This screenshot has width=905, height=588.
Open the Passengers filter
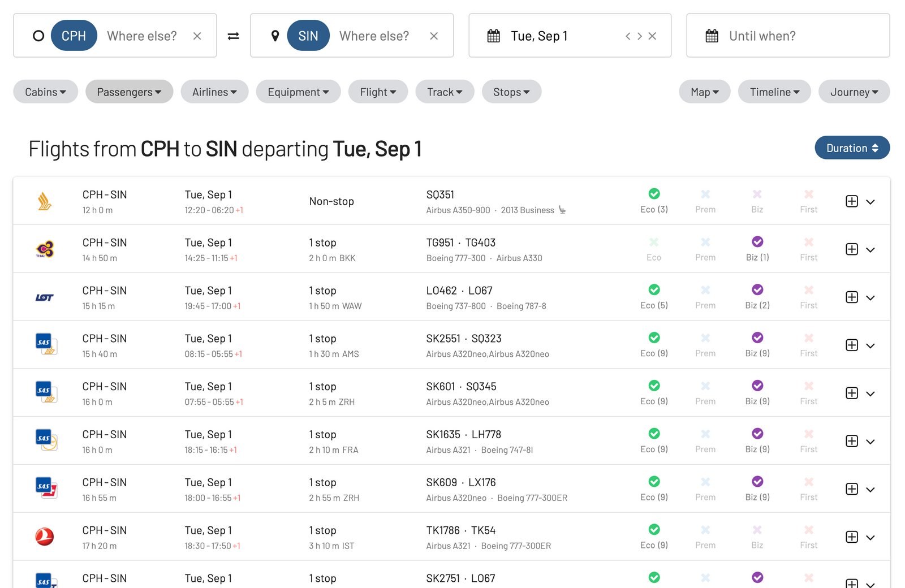point(129,92)
